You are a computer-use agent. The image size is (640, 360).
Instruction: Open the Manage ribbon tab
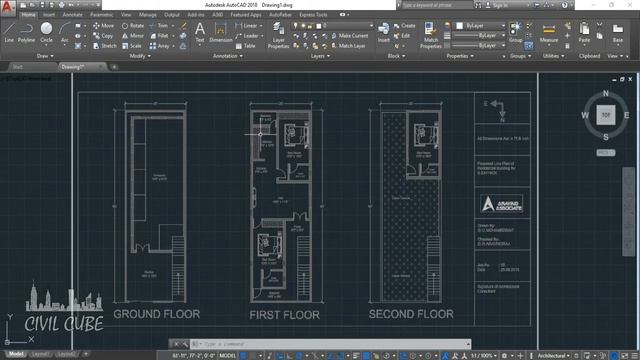pyautogui.click(x=147, y=15)
